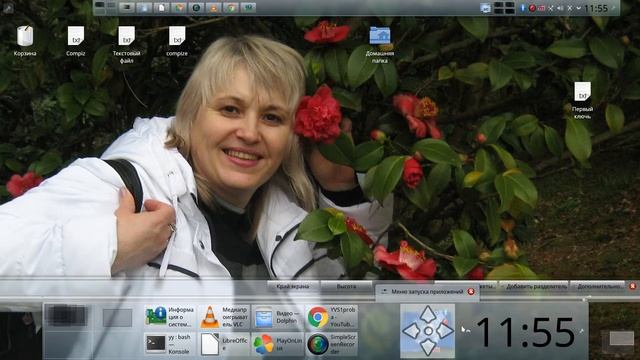Click the small 11:55 clock in top panel
The image size is (640, 360).
click(596, 8)
